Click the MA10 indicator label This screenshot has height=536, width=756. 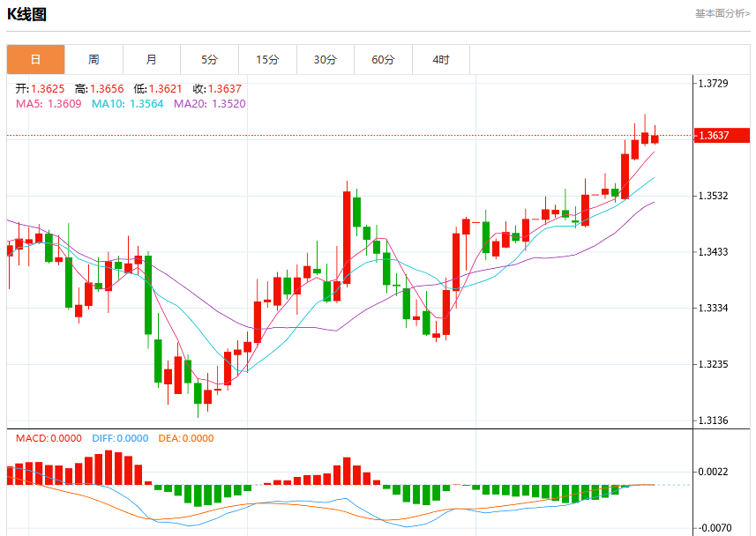[128, 104]
